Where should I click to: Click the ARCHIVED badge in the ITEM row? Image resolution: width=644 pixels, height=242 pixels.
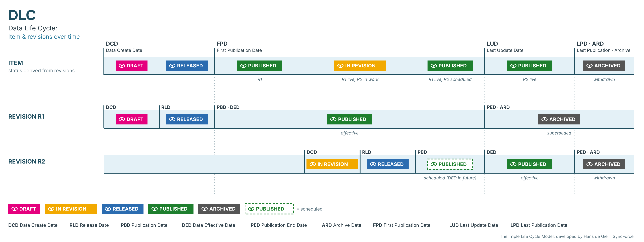click(x=604, y=66)
